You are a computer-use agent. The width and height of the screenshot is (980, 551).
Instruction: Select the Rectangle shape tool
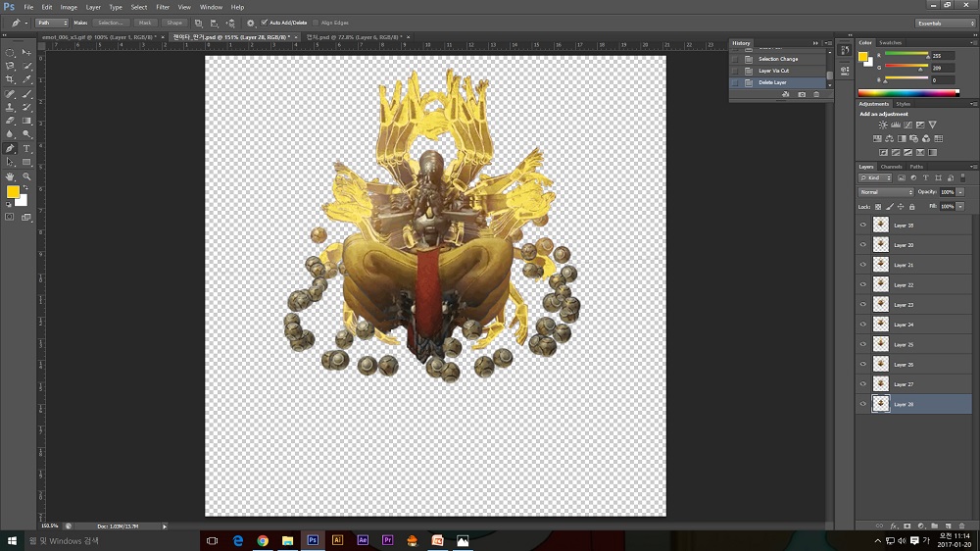pyautogui.click(x=26, y=162)
